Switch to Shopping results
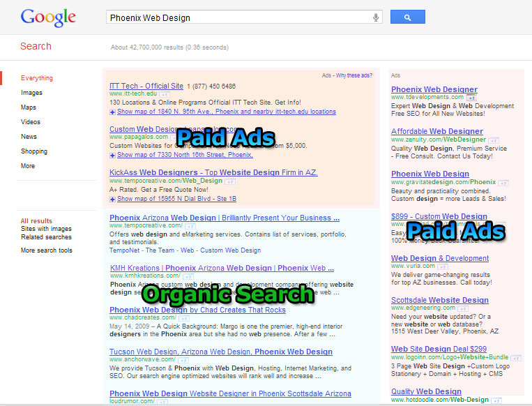Image resolution: width=532 pixels, height=406 pixels. pos(34,151)
